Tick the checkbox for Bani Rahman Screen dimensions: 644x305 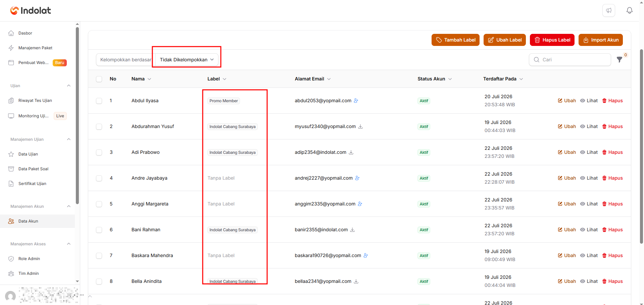[99, 230]
